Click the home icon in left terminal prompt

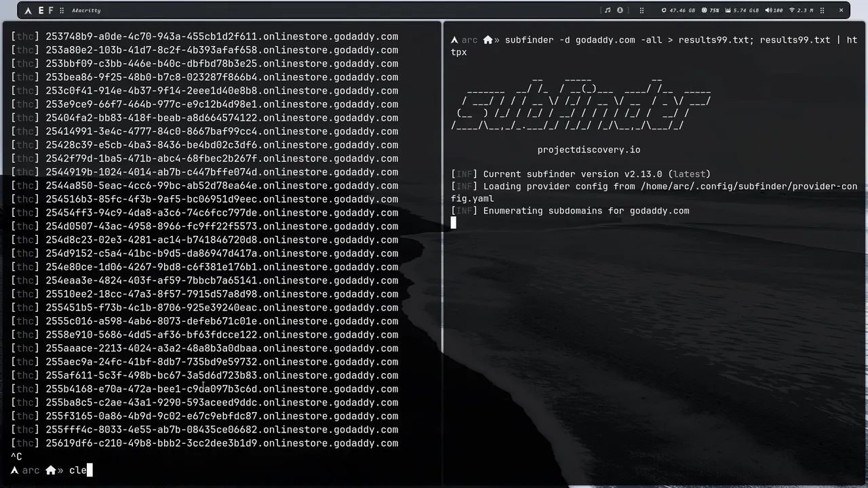click(x=50, y=470)
